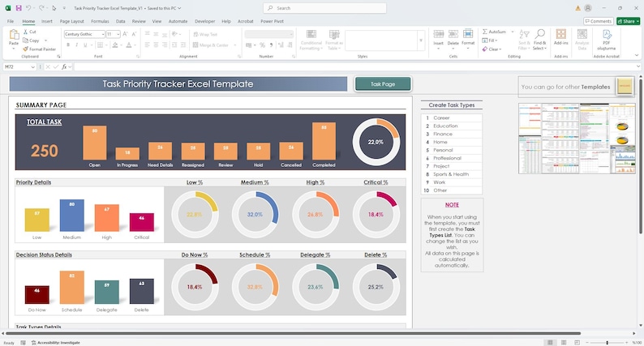
Task: Click the Save icon in title bar
Action: click(19, 8)
